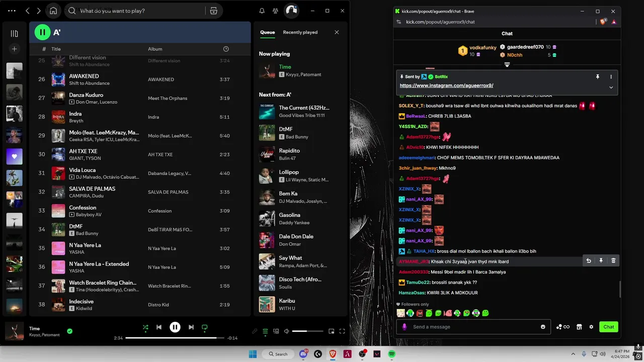Open the Liked Songs heart playlist in sidebar

coord(14,156)
